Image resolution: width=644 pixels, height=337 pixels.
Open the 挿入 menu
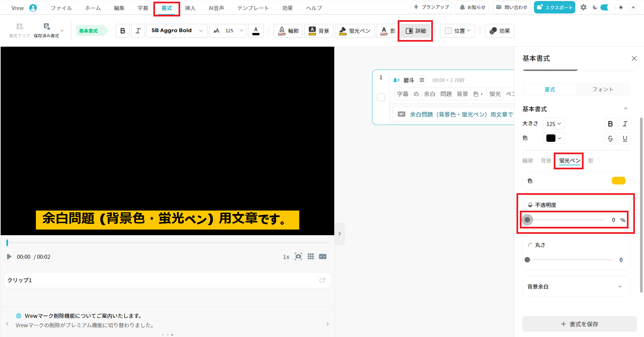[190, 8]
